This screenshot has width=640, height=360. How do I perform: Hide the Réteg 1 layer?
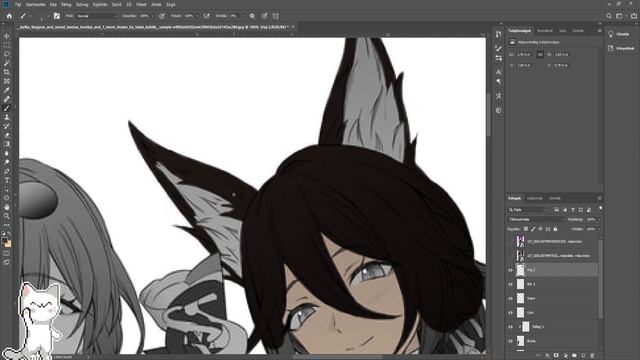510,327
